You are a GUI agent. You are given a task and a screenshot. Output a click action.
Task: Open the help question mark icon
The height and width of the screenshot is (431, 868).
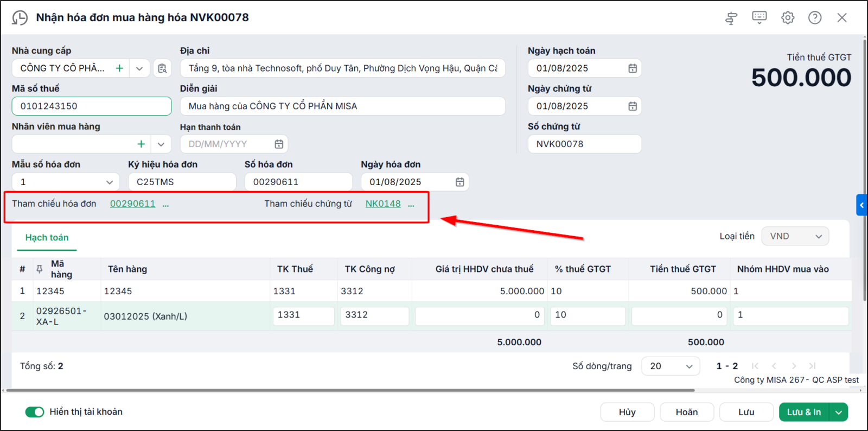(x=815, y=17)
